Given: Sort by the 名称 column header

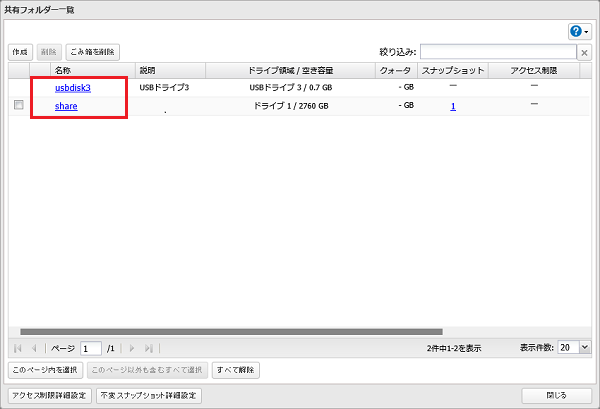Looking at the screenshot, I should [93, 70].
